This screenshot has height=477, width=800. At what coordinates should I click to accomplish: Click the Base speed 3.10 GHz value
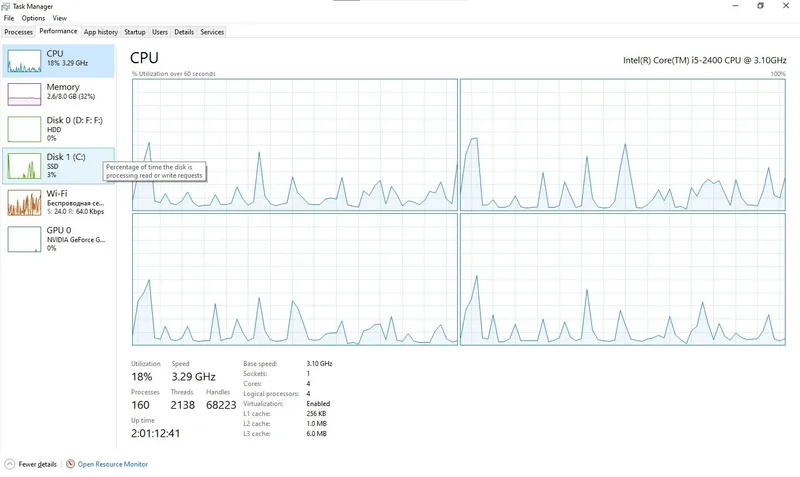(319, 364)
